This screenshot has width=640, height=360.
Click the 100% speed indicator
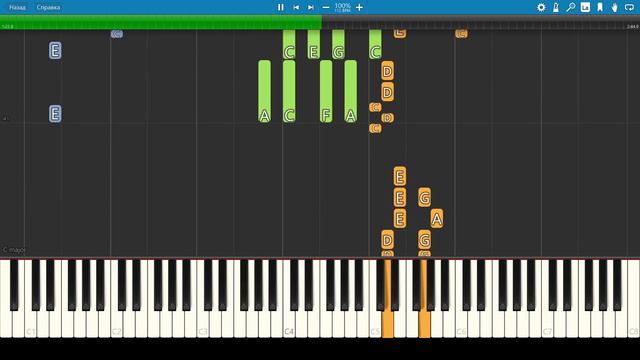[342, 6]
